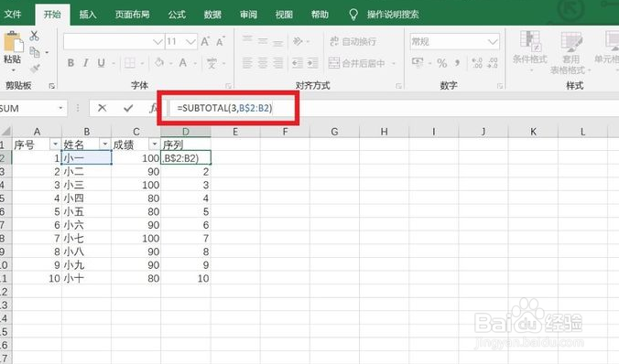Screen dimensions: 619x364
Task: Select cell containing 小十
Action: click(86, 278)
